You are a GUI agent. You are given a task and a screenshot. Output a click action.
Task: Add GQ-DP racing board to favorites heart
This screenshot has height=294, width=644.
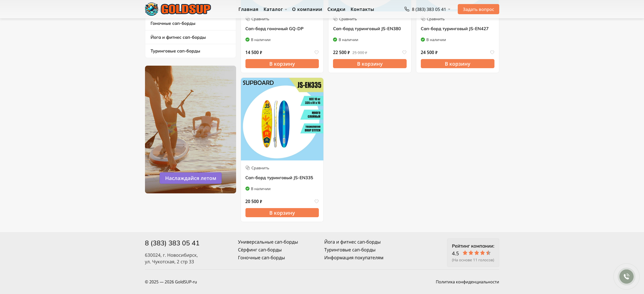click(317, 52)
